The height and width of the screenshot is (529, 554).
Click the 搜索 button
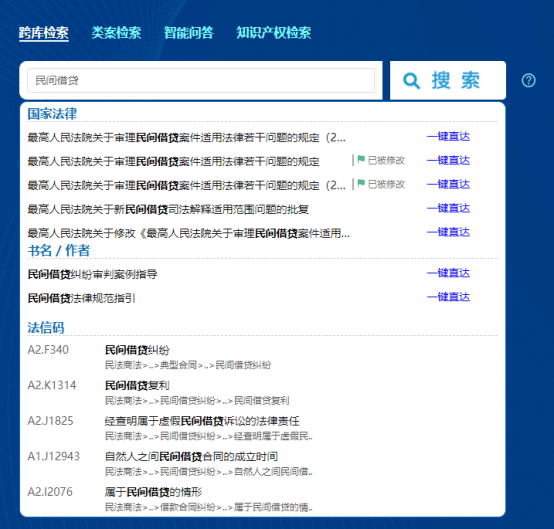pyautogui.click(x=448, y=80)
